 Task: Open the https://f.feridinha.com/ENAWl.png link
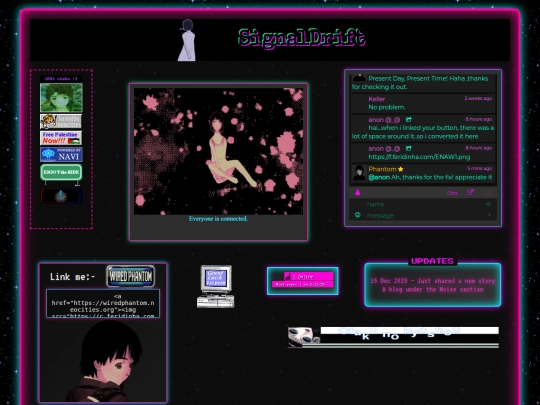click(x=419, y=157)
